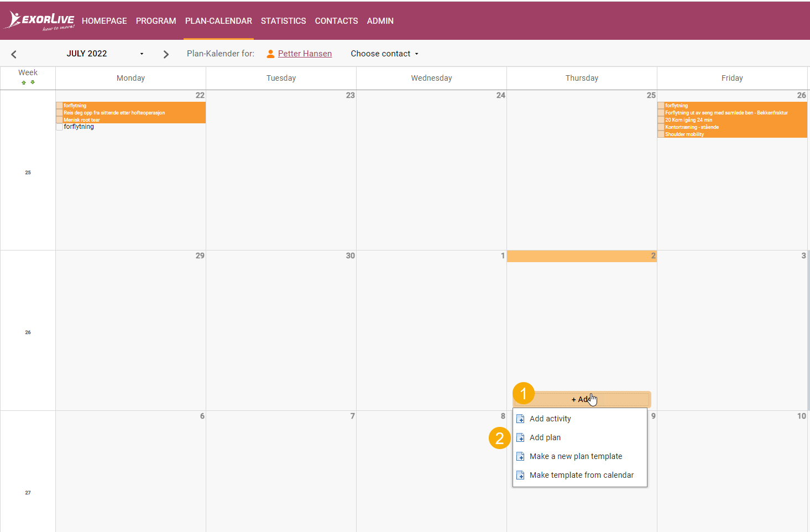Screen dimensions: 810x532
Task: Select Add plan from the popup menu
Action: (x=580, y=437)
